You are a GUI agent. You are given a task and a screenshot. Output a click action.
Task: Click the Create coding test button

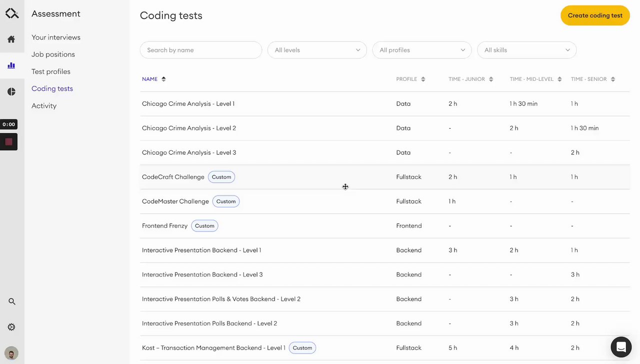click(595, 15)
